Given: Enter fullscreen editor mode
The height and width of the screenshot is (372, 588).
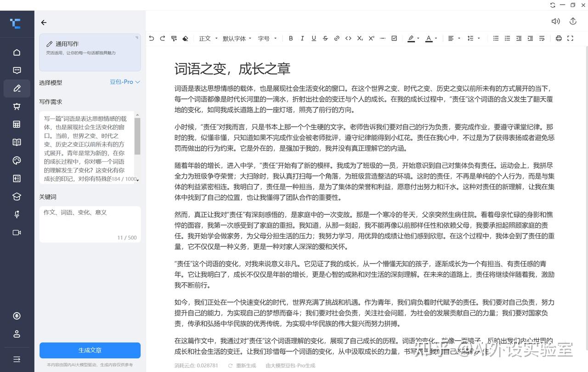Looking at the screenshot, I should click(570, 39).
